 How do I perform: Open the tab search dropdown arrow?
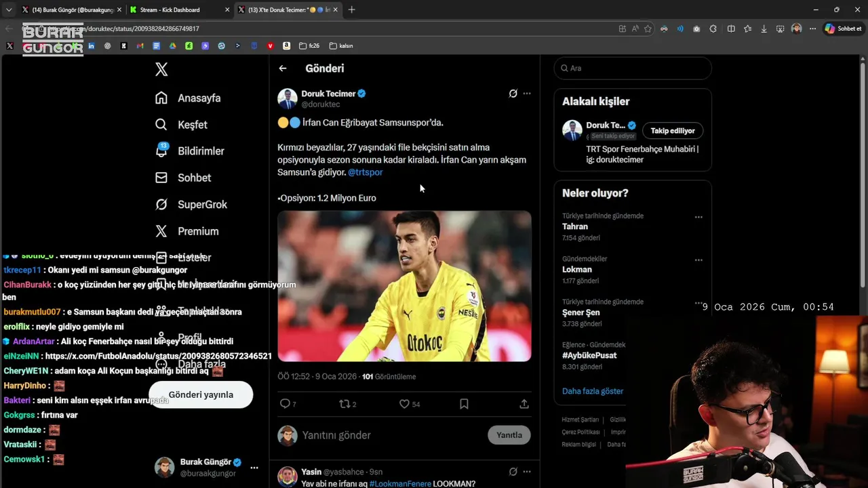point(9,9)
